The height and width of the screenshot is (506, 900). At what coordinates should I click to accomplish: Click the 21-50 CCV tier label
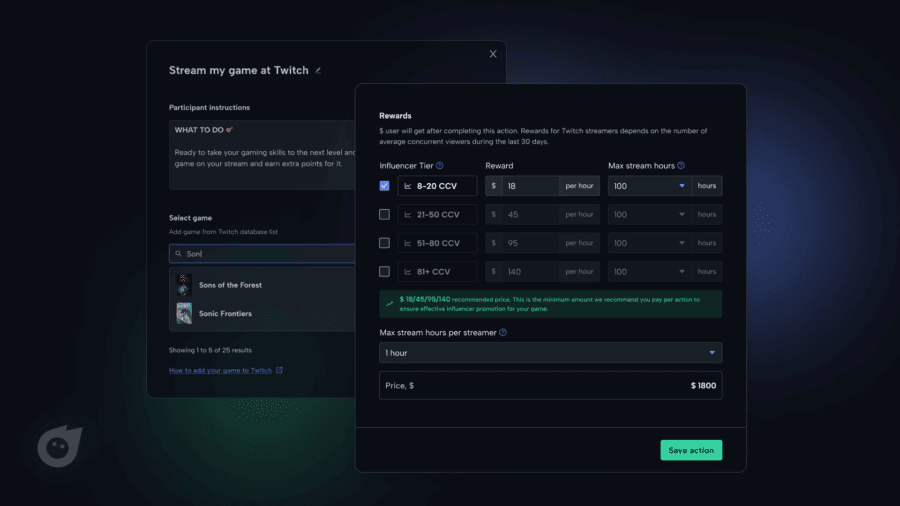[438, 215]
